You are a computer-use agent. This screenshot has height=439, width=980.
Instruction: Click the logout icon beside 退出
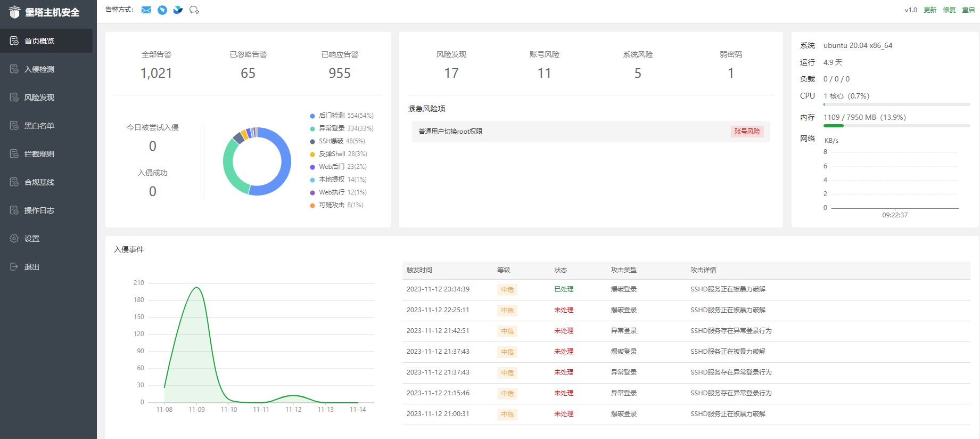(14, 267)
